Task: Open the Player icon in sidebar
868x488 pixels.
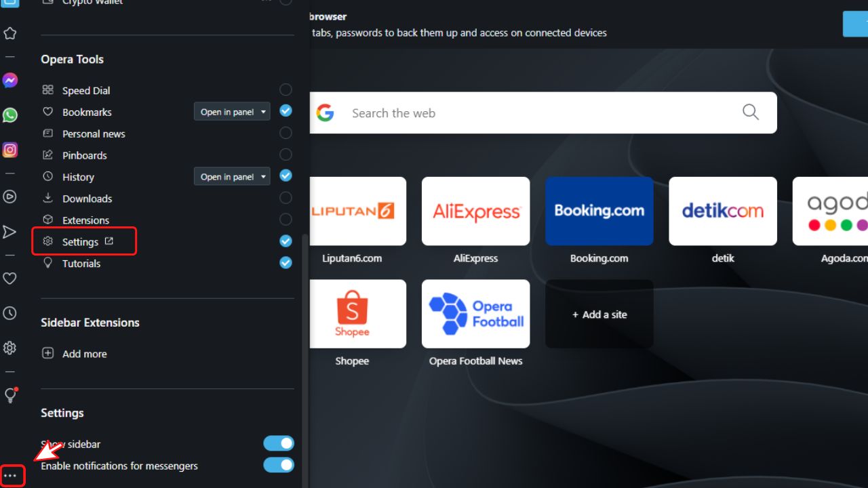Action: pyautogui.click(x=9, y=197)
